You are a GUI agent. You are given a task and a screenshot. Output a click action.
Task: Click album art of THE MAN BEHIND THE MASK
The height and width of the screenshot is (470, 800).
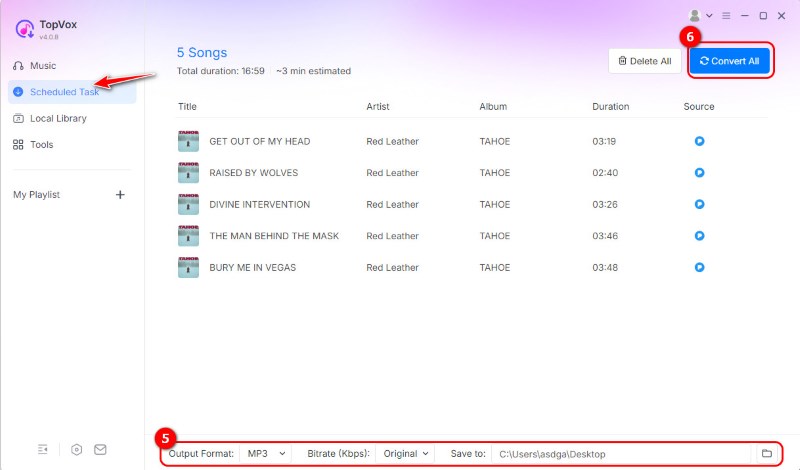(188, 236)
